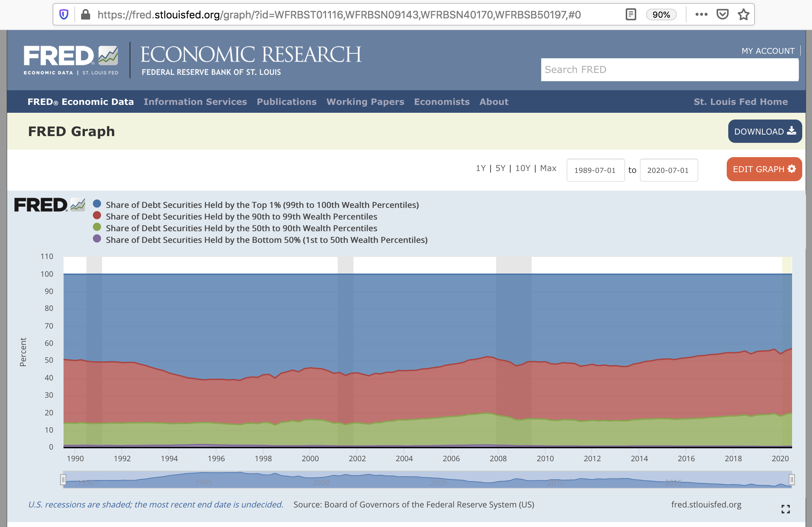Open the Publications menu item
This screenshot has height=527, width=812.
click(x=287, y=102)
